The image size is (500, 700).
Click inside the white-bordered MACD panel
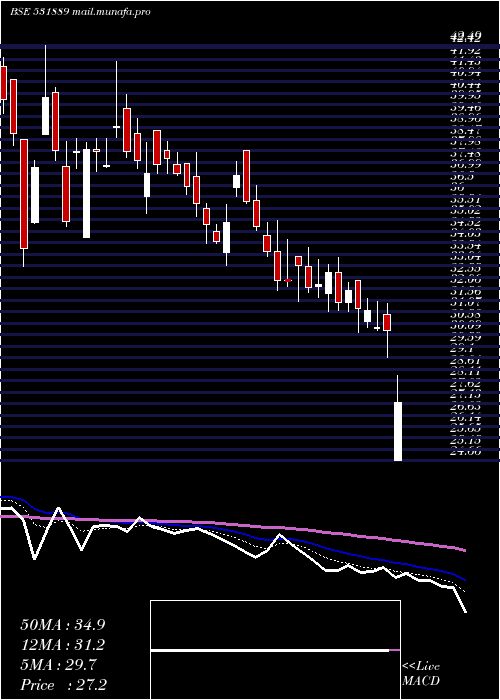(x=275, y=650)
